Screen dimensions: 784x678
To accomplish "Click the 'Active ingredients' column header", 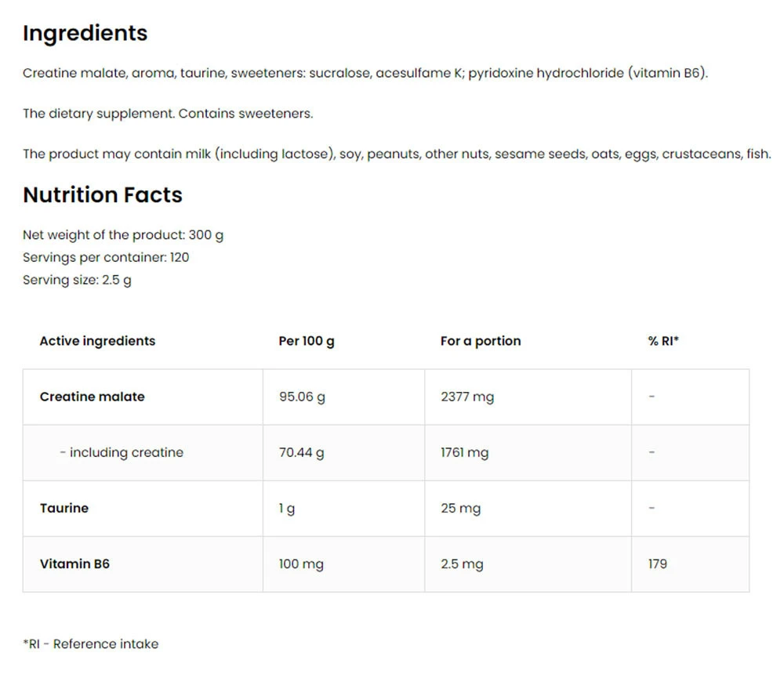I will (x=97, y=341).
